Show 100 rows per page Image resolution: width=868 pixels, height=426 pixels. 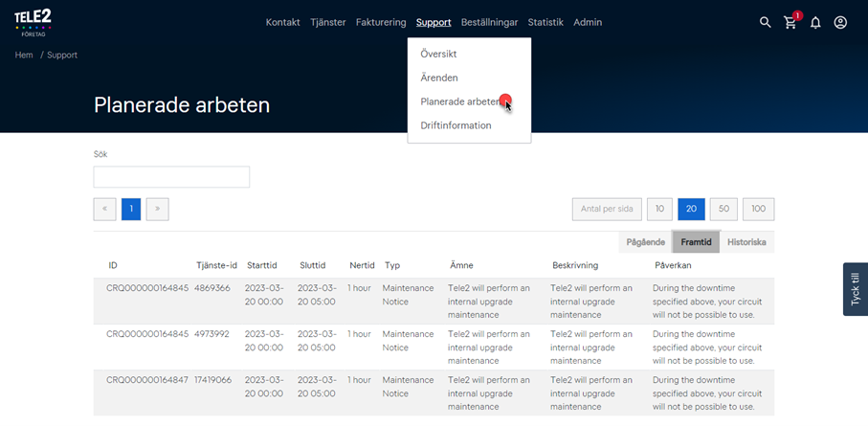758,209
